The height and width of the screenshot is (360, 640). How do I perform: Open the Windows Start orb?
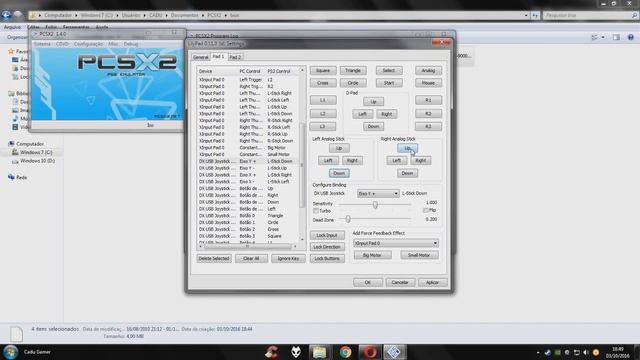10,352
